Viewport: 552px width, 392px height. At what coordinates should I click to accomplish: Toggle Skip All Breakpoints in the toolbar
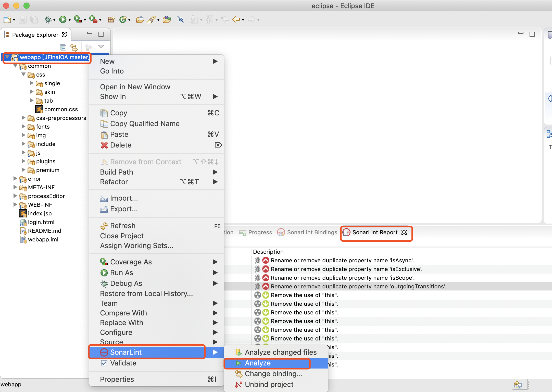click(x=181, y=19)
